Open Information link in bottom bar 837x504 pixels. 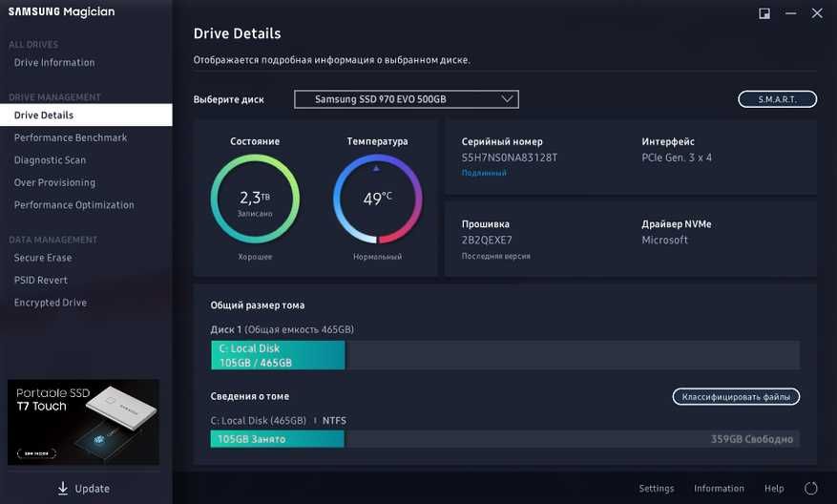coord(719,489)
